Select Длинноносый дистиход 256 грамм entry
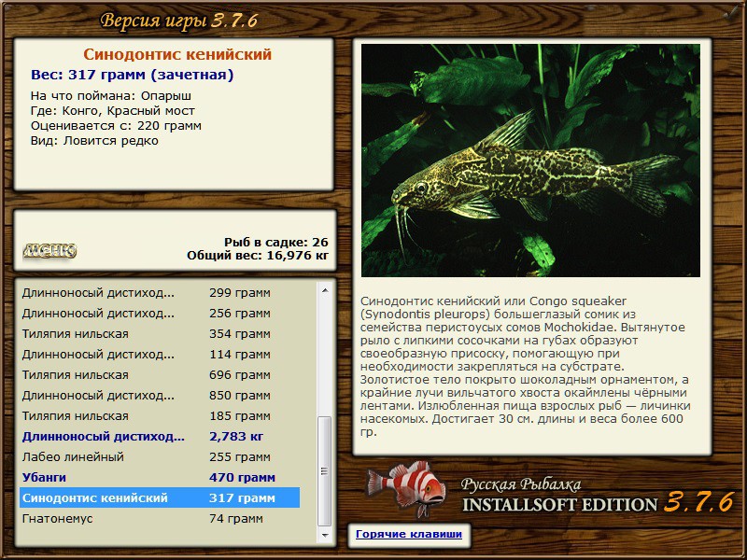The height and width of the screenshot is (560, 747). (160, 314)
